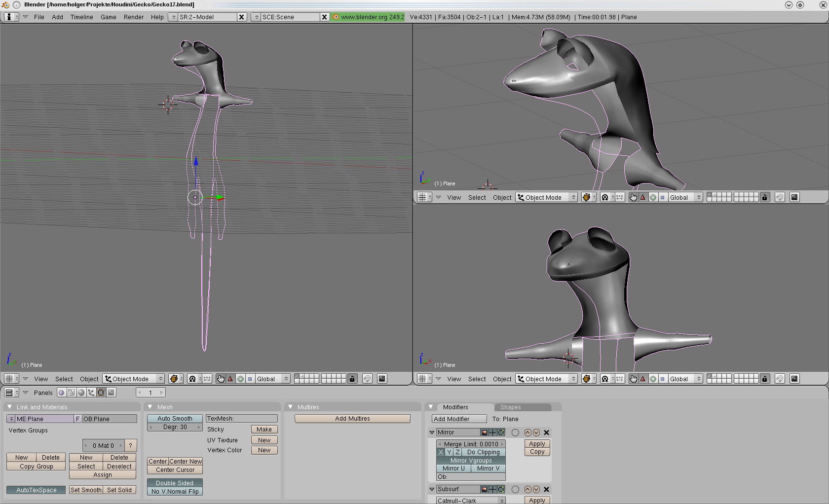Open the Catmull-Clark subdivision type dropdown
The height and width of the screenshot is (504, 829).
(471, 501)
